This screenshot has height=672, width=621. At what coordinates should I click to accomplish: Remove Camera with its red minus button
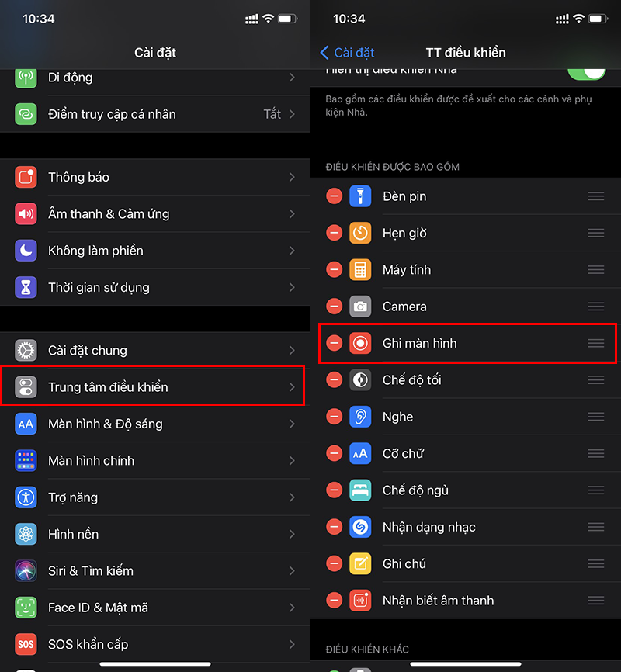tap(334, 307)
